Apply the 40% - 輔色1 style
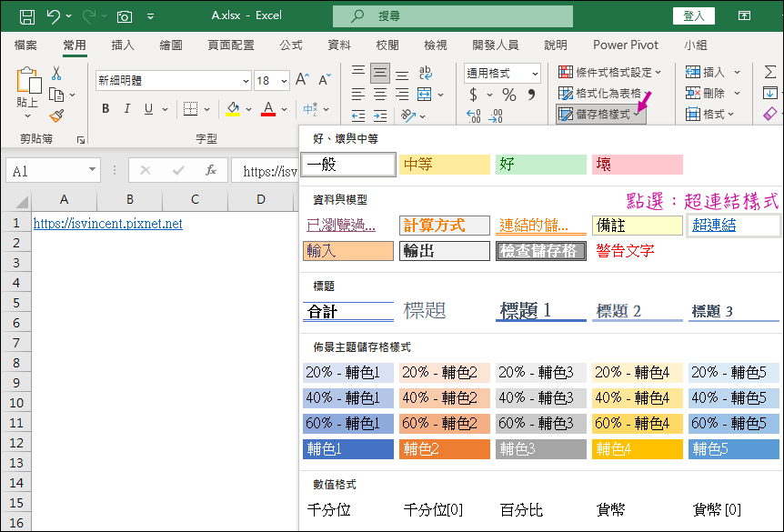This screenshot has height=532, width=784. click(348, 398)
